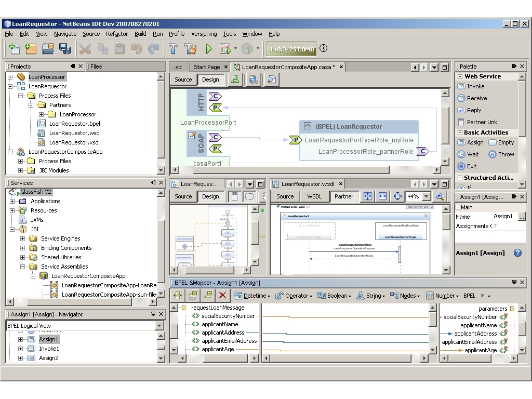532x399 pixels.
Task: Click the New File toolbar icon
Action: pyautogui.click(x=14, y=49)
